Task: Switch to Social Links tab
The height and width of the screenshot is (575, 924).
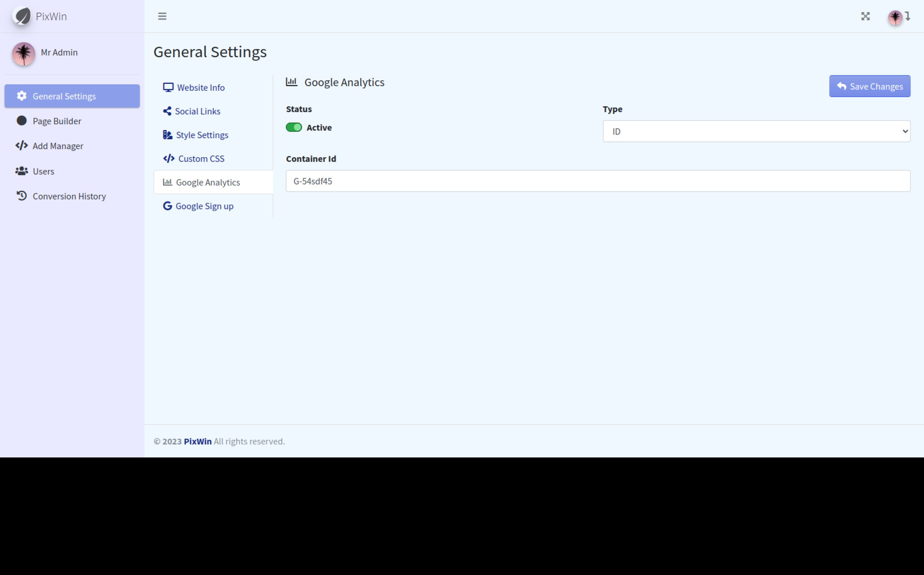Action: click(213, 111)
